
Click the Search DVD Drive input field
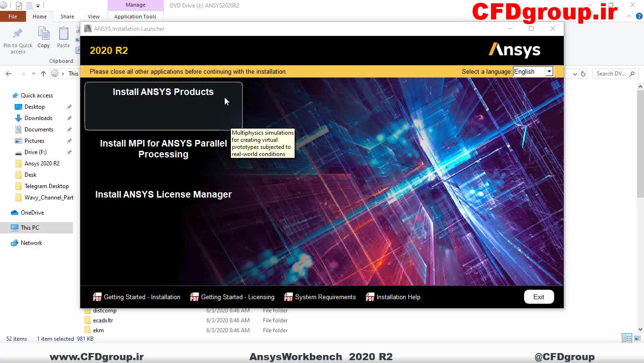pyautogui.click(x=611, y=74)
